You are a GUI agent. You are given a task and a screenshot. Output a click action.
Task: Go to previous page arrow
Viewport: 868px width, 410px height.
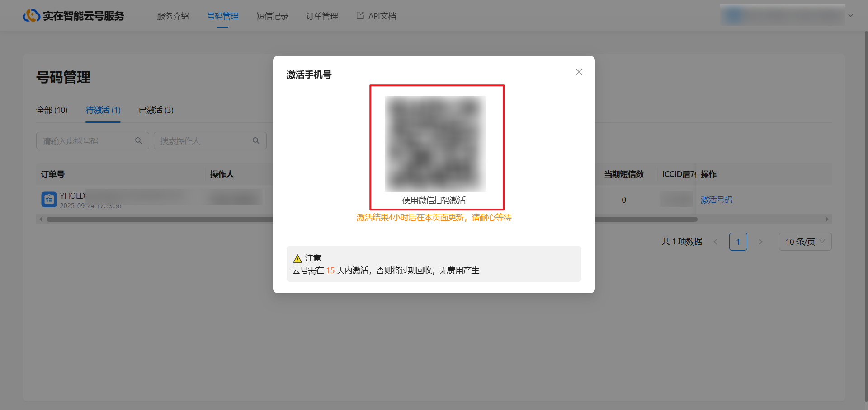click(x=715, y=242)
